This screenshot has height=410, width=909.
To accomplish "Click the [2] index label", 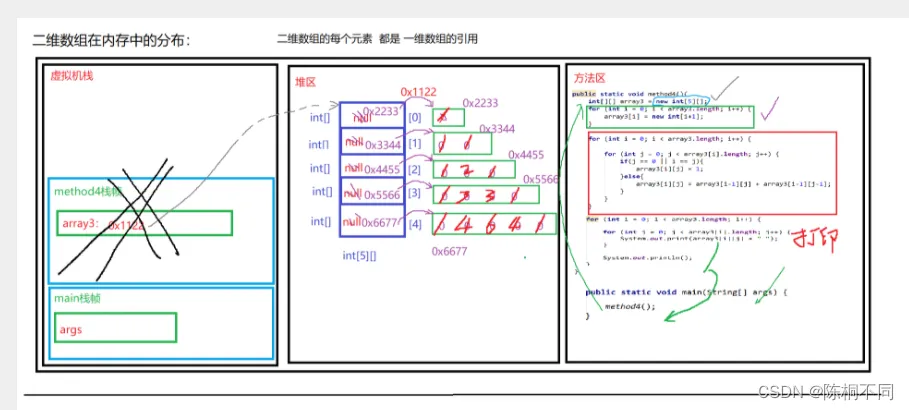I will pyautogui.click(x=414, y=170).
